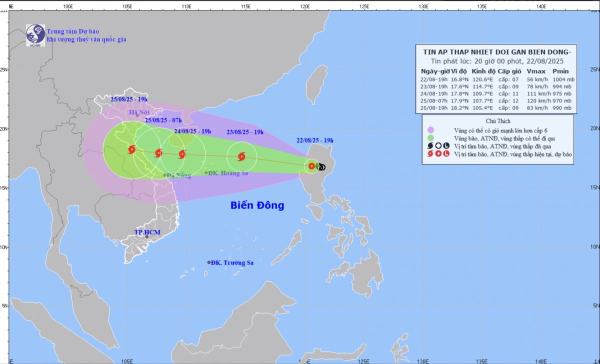Click the storm symbol for 24/08/25 - 19h
The height and width of the screenshot is (364, 600).
[x=182, y=154]
